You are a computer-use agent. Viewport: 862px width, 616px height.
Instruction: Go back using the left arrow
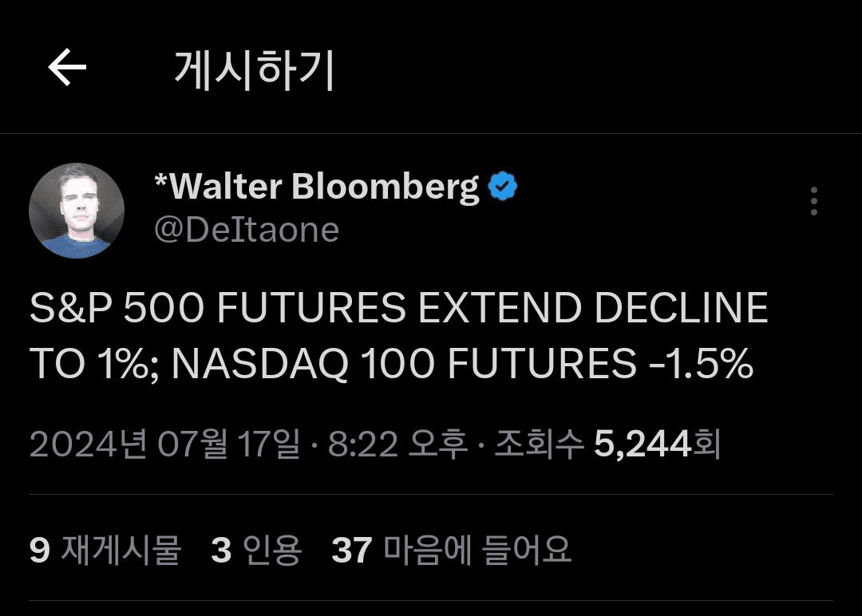67,67
